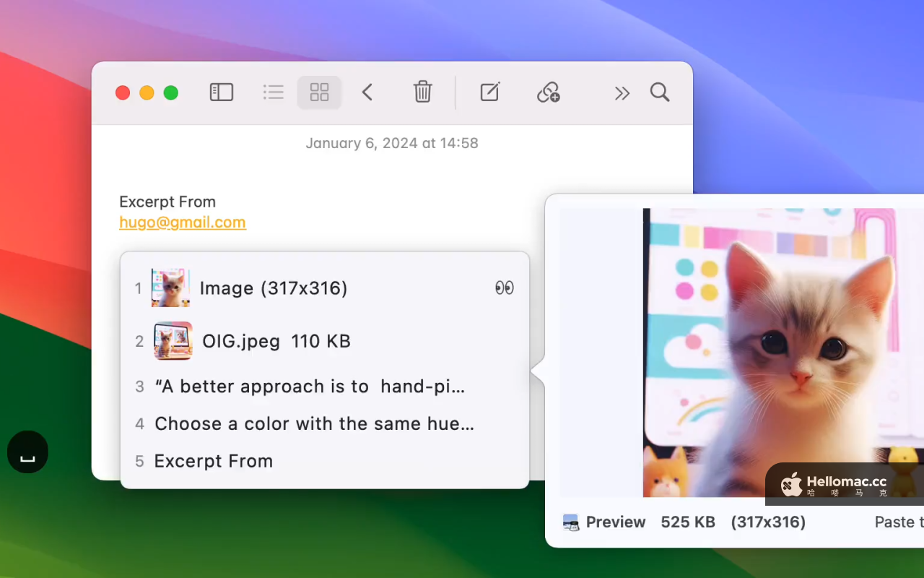This screenshot has height=578, width=924.
Task: Click the 525 KB file size text
Action: point(688,522)
